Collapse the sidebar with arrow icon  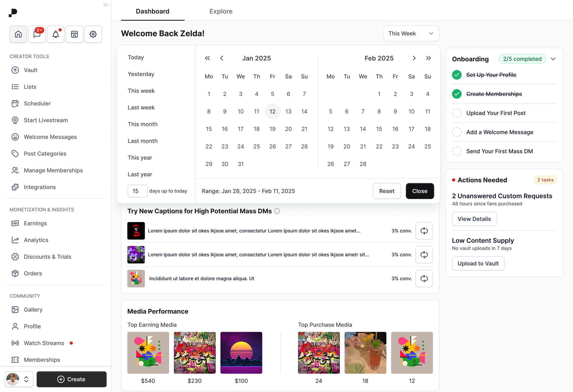(106, 5)
